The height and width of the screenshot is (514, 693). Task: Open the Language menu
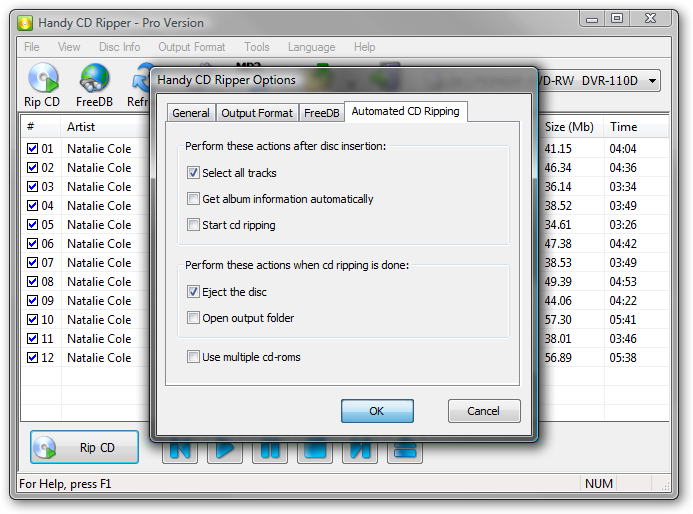coord(312,47)
